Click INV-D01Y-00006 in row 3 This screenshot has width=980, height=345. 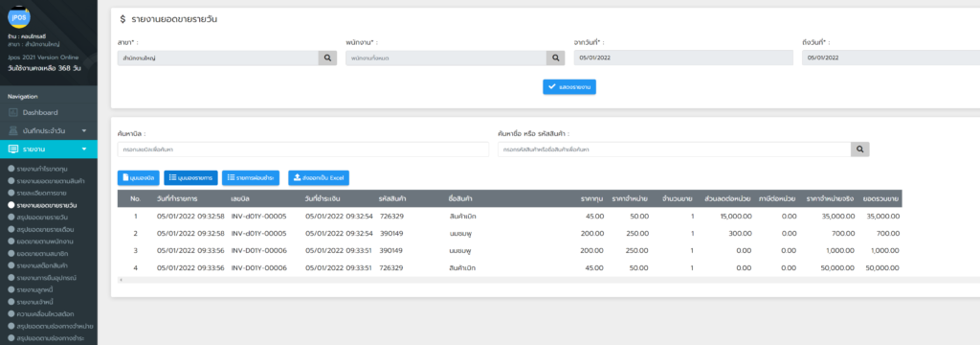pyautogui.click(x=258, y=250)
